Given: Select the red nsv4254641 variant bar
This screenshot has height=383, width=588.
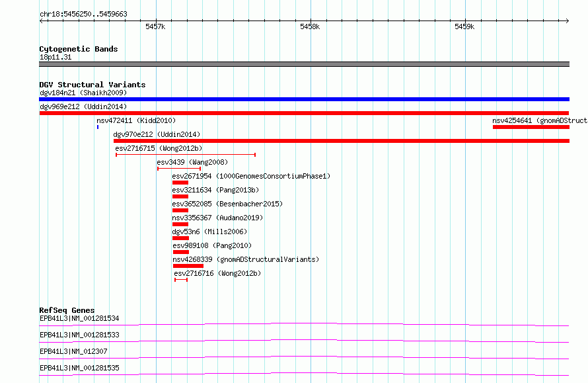Looking at the screenshot, I should pos(531,127).
